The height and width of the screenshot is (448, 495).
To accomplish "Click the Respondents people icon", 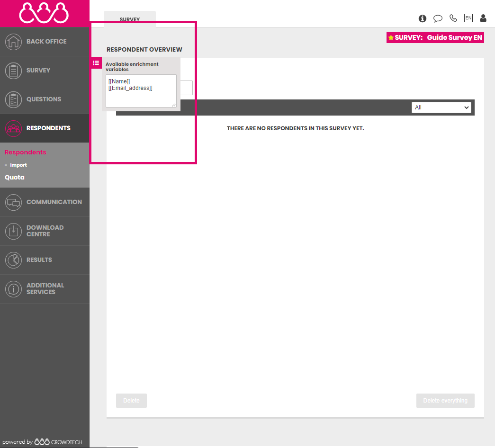I will pyautogui.click(x=13, y=128).
